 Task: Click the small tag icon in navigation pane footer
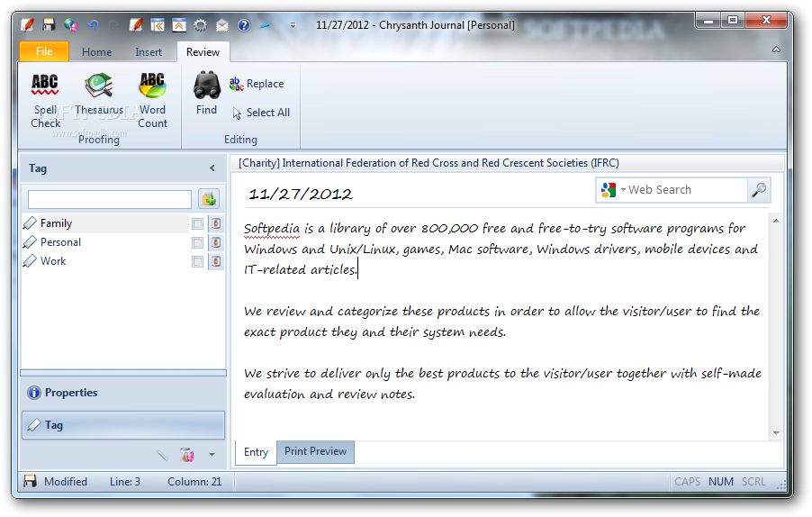[163, 455]
